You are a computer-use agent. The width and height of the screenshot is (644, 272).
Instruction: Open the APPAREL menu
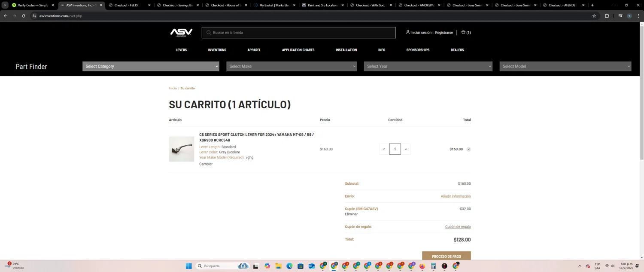254,50
